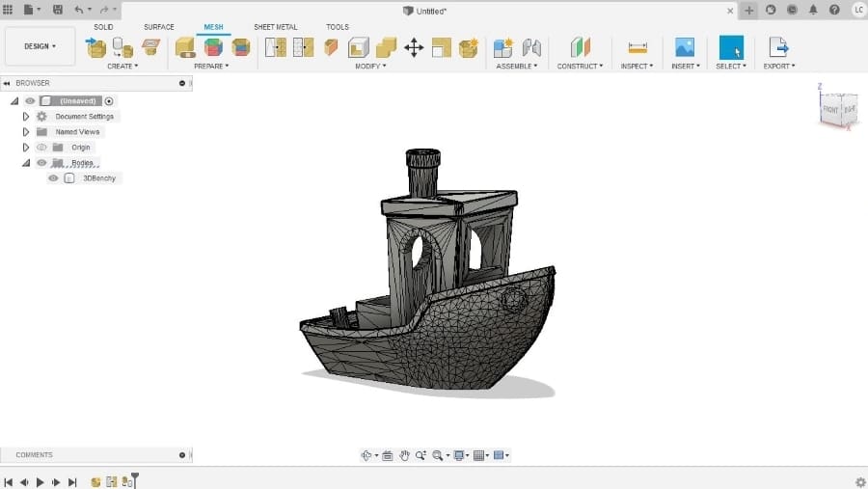The width and height of the screenshot is (868, 489).
Task: Click the Plane Cut icon
Action: [331, 47]
